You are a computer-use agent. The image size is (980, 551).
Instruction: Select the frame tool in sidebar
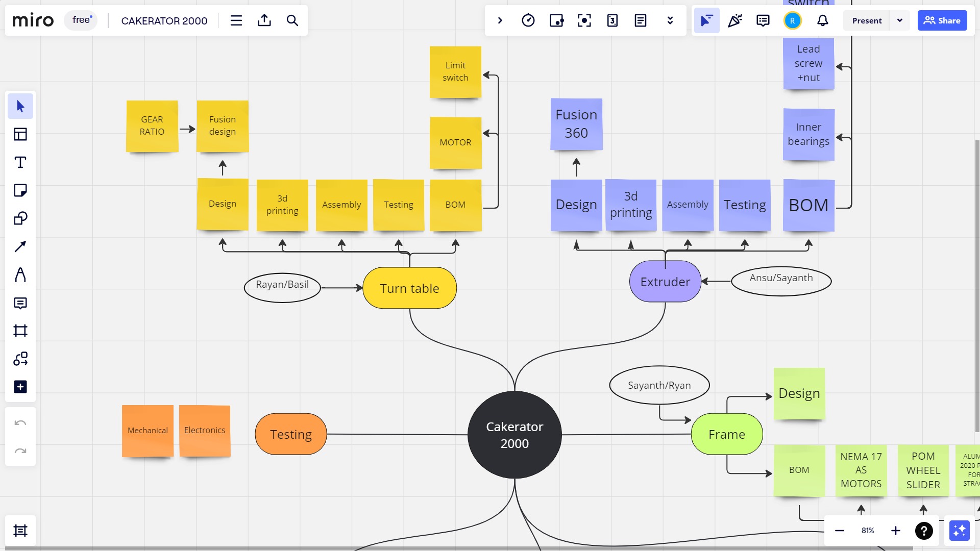click(x=20, y=331)
